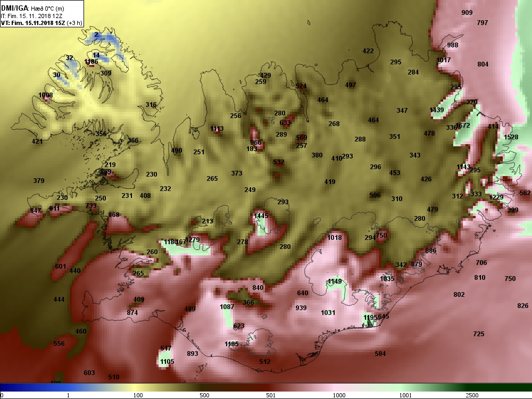Click the map value '847'
Viewport: 532px width, 399px height.
(x=35, y=211)
